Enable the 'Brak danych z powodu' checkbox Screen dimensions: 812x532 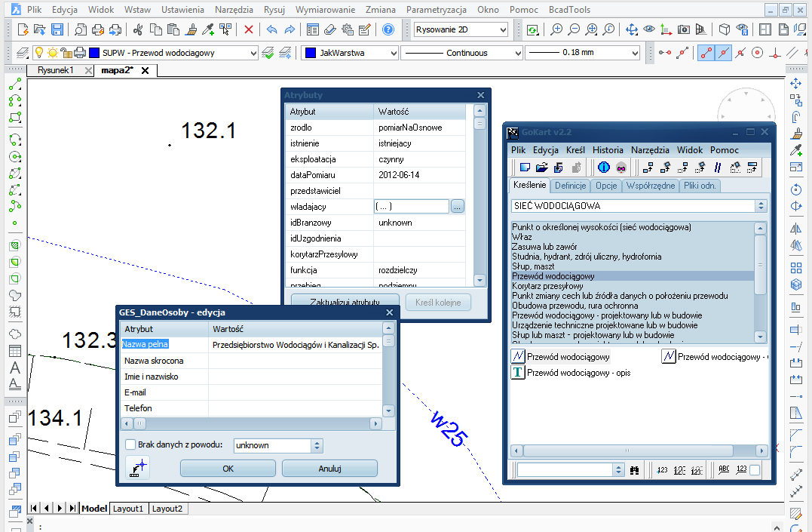click(130, 445)
